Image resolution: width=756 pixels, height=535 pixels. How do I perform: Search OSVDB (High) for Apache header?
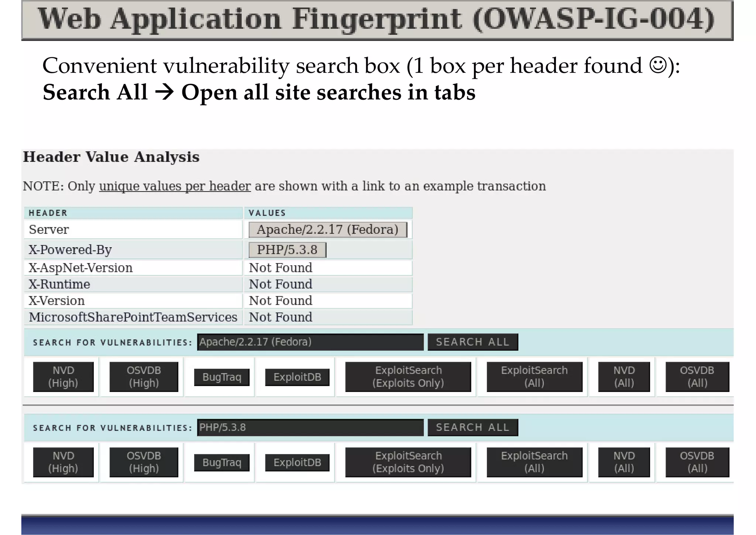144,376
